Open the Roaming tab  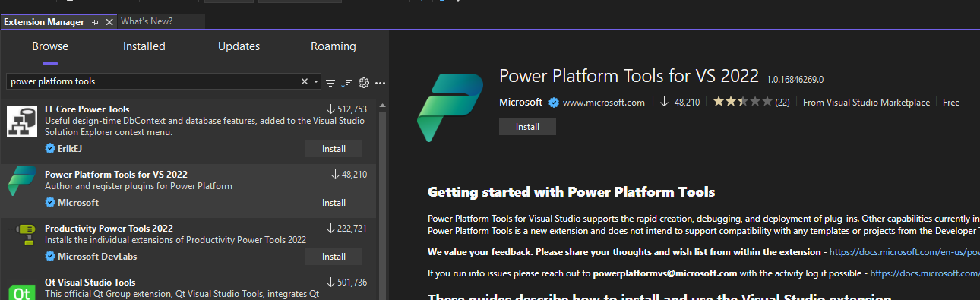click(x=334, y=46)
